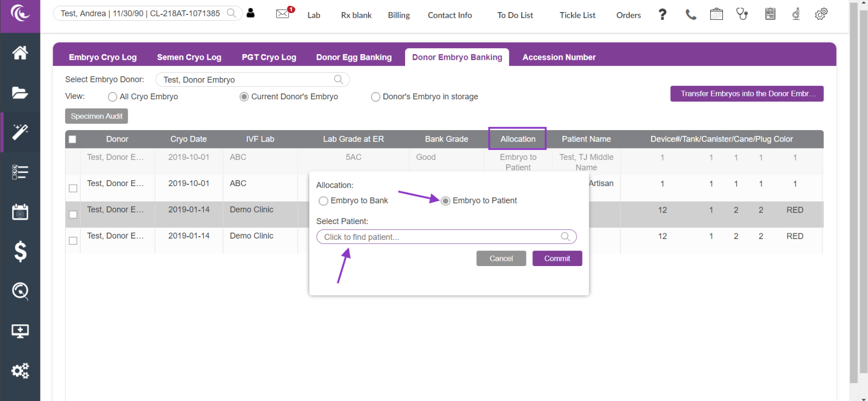Open the dollar sign billing sidebar icon
The width and height of the screenshot is (868, 401).
pyautogui.click(x=20, y=251)
